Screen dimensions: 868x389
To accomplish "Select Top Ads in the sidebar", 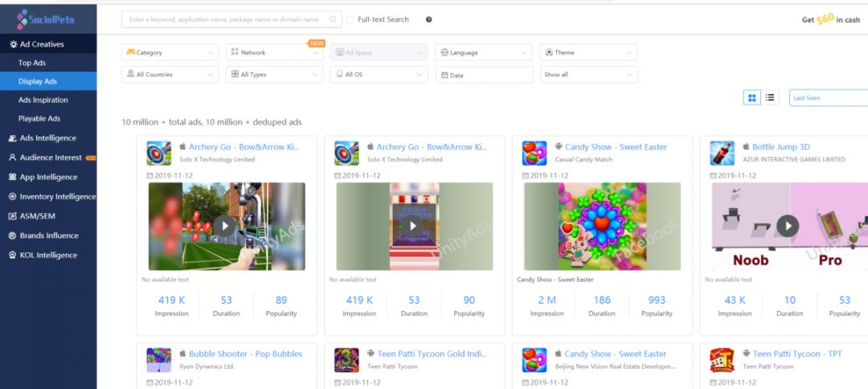I will [32, 63].
